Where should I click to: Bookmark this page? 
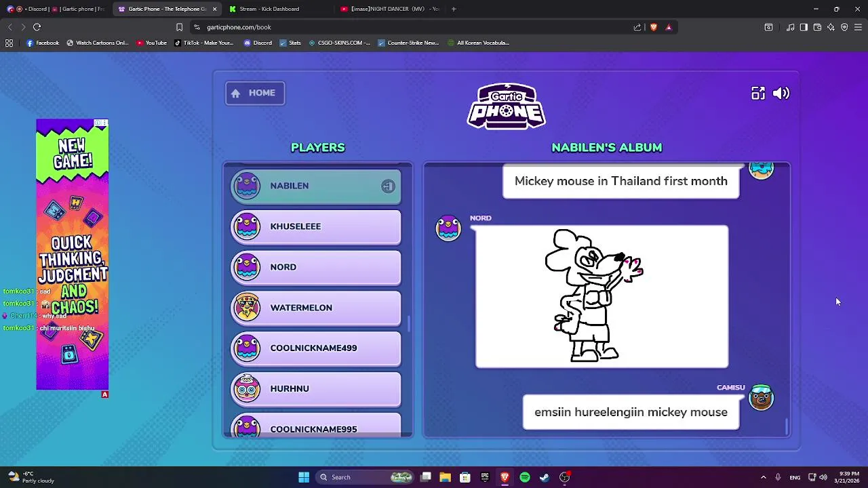click(179, 27)
